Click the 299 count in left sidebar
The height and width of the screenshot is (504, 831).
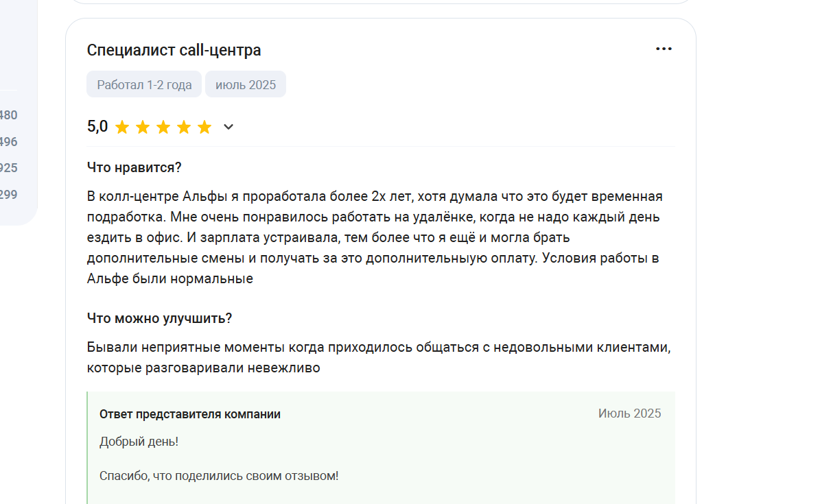click(x=8, y=195)
